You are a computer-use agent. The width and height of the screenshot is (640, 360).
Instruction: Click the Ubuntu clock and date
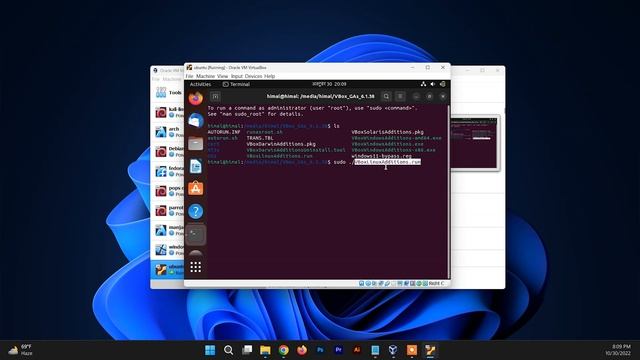pyautogui.click(x=329, y=84)
